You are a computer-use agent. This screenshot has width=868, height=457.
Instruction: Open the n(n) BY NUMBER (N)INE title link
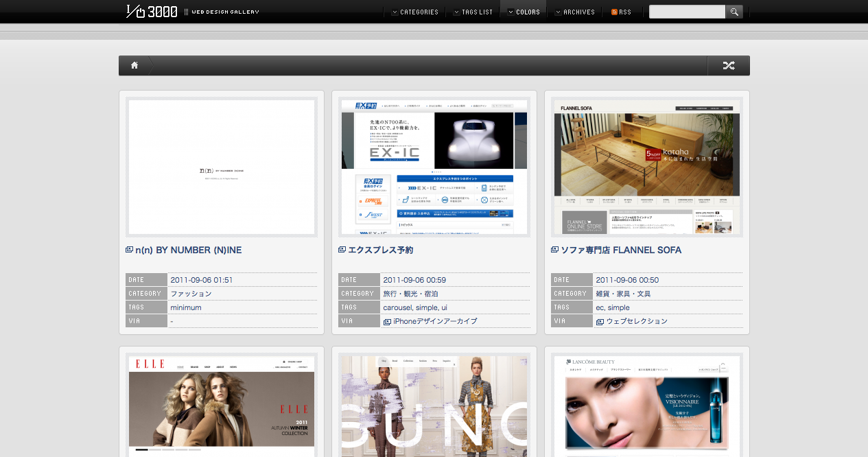point(189,250)
